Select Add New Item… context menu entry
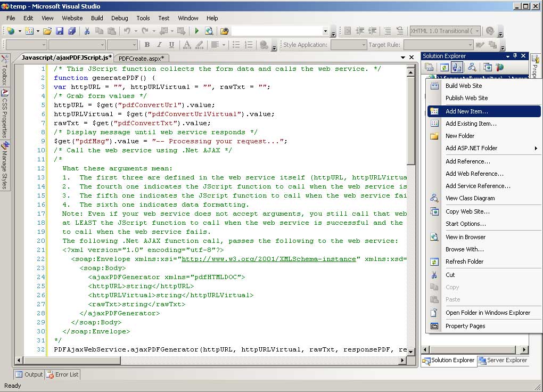Screen dimensions: 543x392 pyautogui.click(x=484, y=111)
